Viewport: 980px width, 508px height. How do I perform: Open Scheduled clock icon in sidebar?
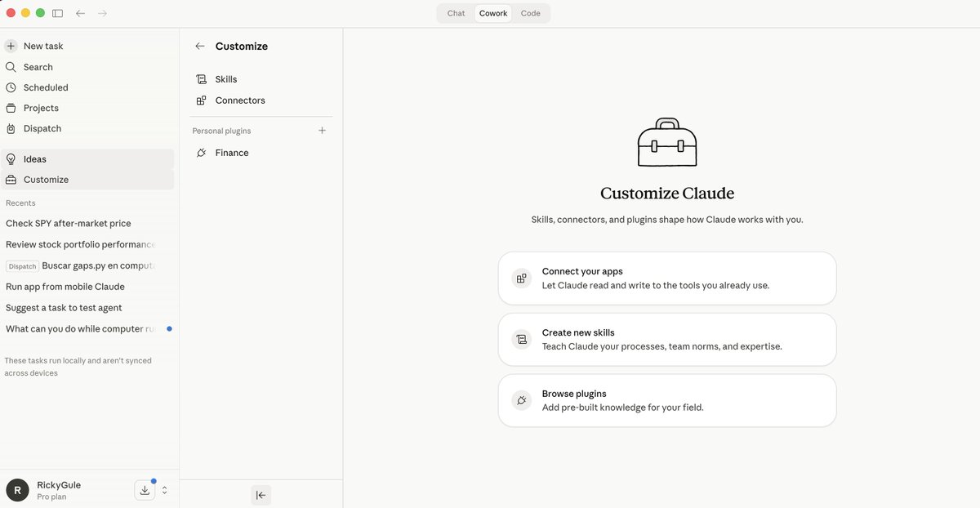point(11,87)
